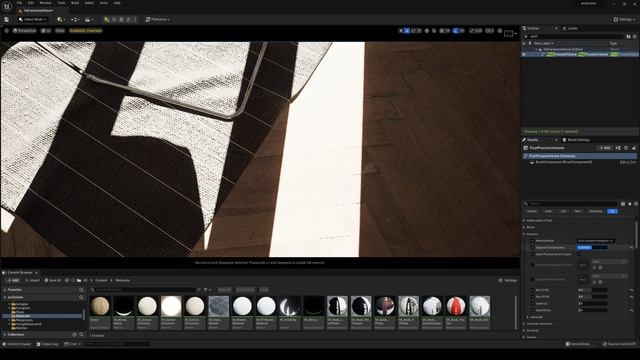
Task: Open the Output Log button
Action: (x=47, y=344)
